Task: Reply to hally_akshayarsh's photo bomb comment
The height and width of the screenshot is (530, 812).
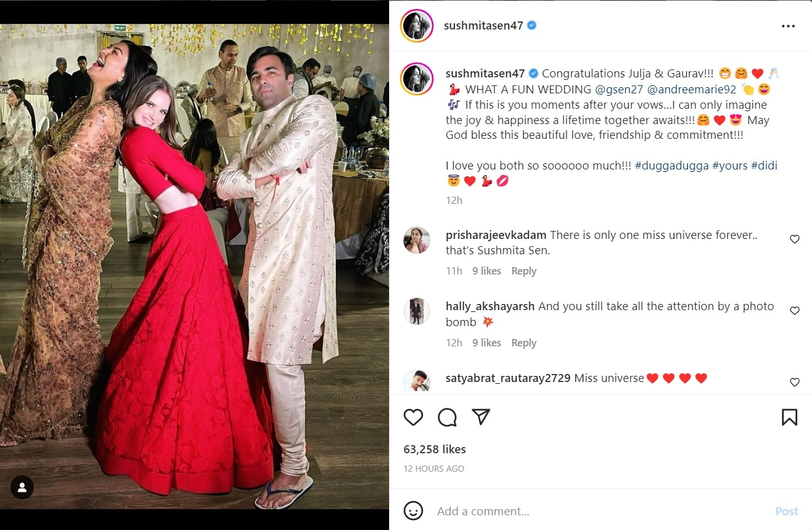Action: [524, 343]
